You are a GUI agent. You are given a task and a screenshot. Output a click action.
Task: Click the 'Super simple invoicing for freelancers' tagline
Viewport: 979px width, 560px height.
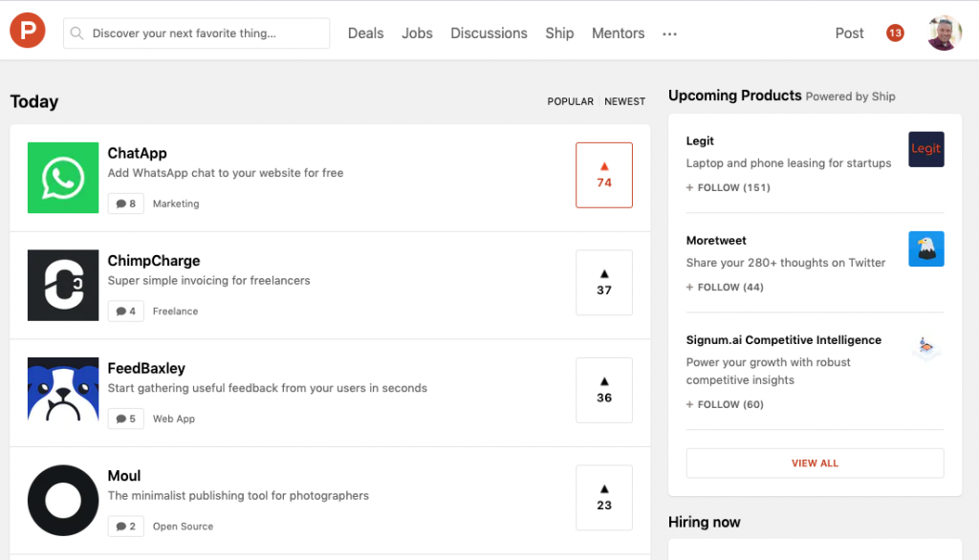208,280
